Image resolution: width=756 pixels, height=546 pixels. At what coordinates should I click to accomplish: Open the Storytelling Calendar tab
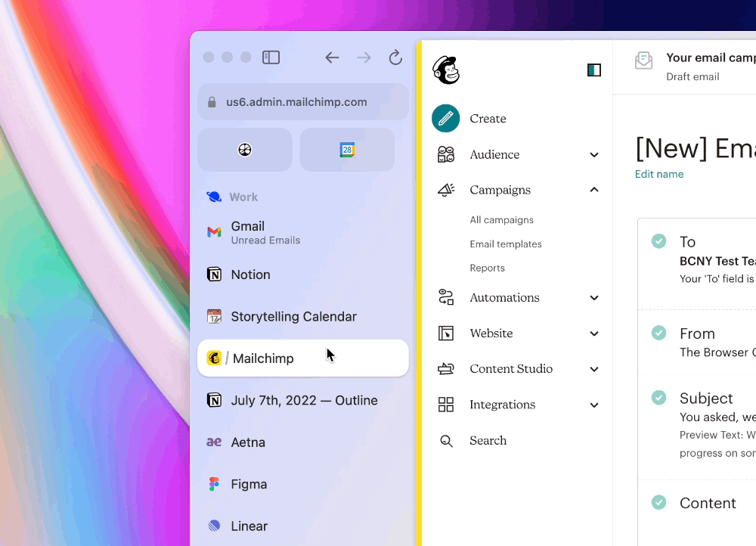[x=303, y=316]
